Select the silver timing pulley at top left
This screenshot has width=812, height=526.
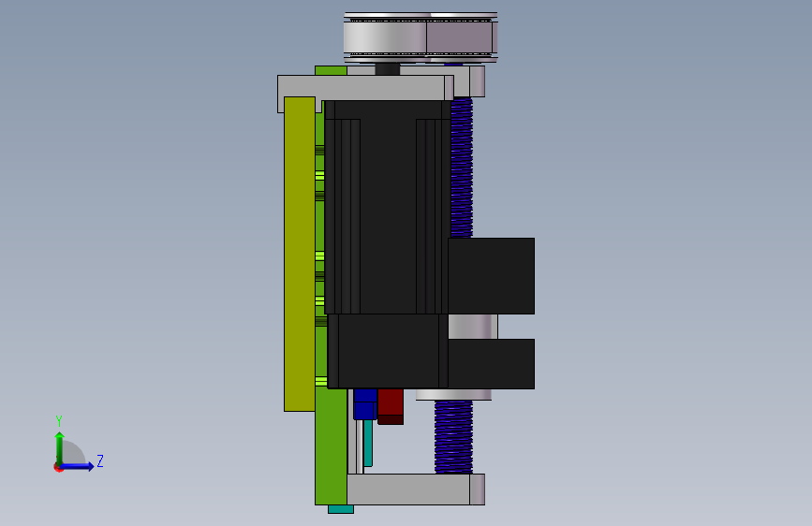click(x=384, y=37)
